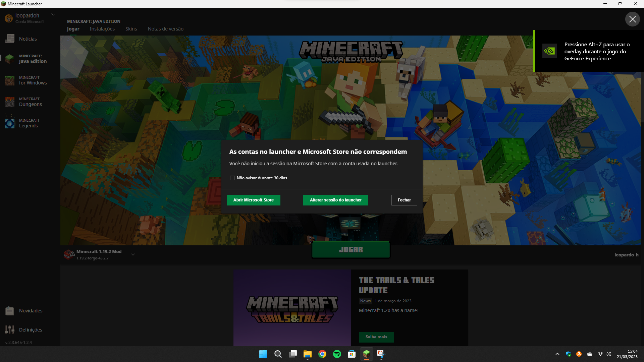Open Minecraft Legends sidebar icon
Image resolution: width=644 pixels, height=362 pixels.
(x=10, y=123)
